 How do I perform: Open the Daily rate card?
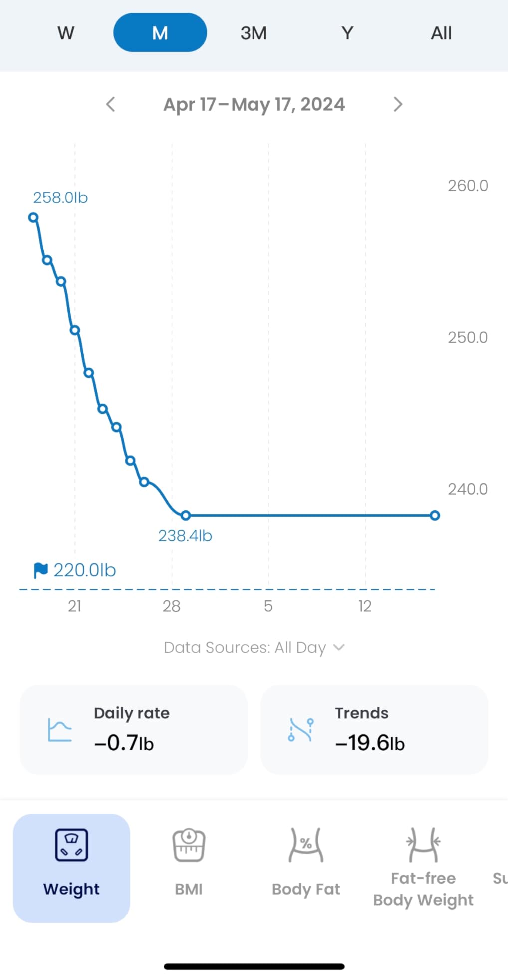click(133, 729)
